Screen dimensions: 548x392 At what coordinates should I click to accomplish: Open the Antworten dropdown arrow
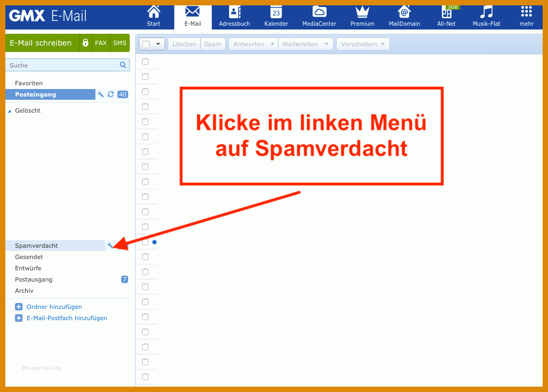point(272,44)
